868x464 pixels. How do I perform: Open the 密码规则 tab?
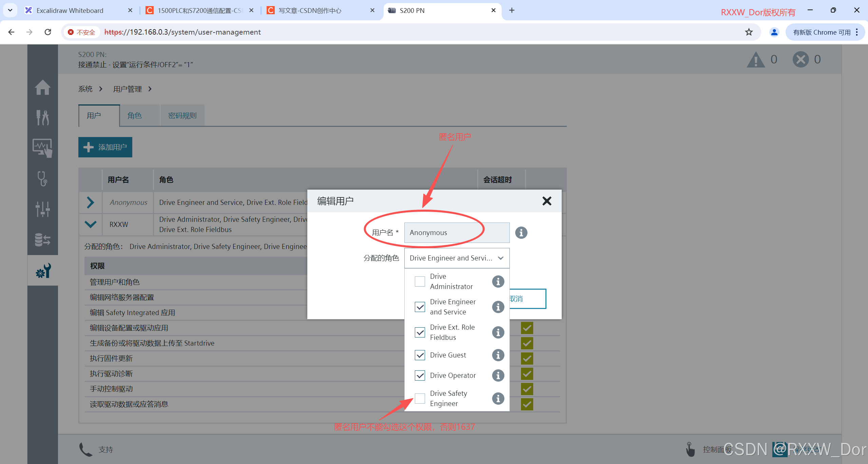pos(182,116)
